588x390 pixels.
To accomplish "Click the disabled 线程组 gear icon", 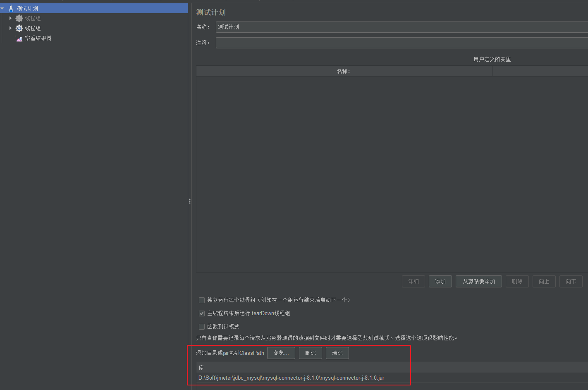I will (x=19, y=18).
